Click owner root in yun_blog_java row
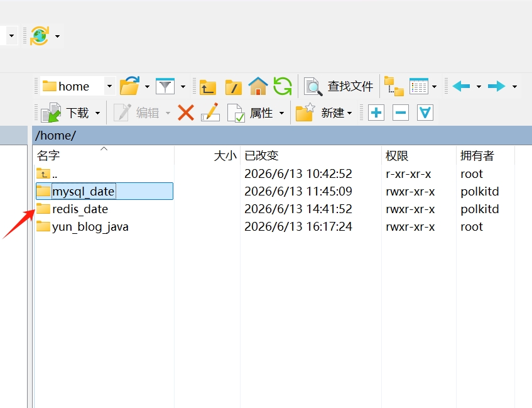Image resolution: width=532 pixels, height=408 pixels. pyautogui.click(x=472, y=226)
